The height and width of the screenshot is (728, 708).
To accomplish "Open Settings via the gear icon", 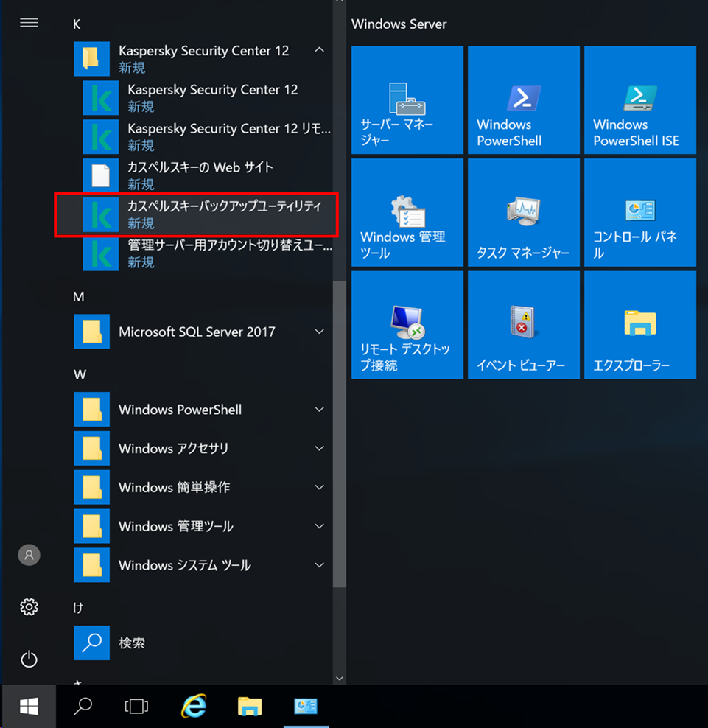I will coord(29,607).
